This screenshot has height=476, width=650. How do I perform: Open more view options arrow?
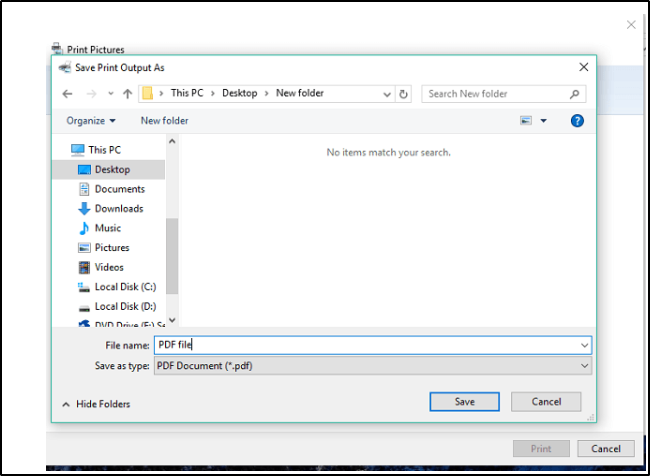pyautogui.click(x=543, y=121)
